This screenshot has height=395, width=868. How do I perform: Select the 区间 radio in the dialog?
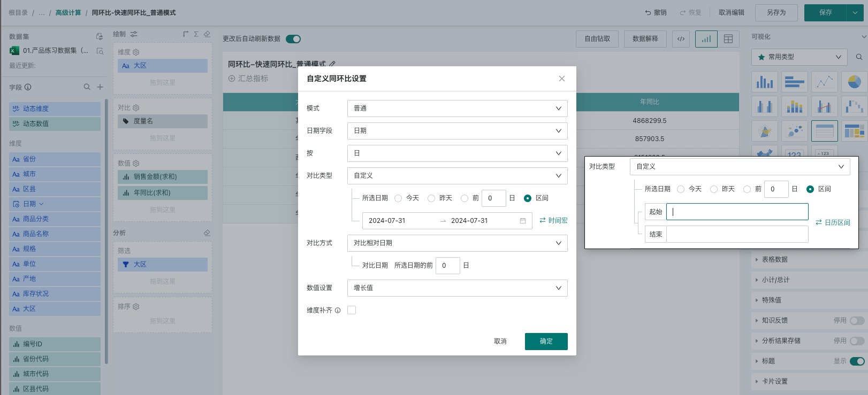coord(528,198)
